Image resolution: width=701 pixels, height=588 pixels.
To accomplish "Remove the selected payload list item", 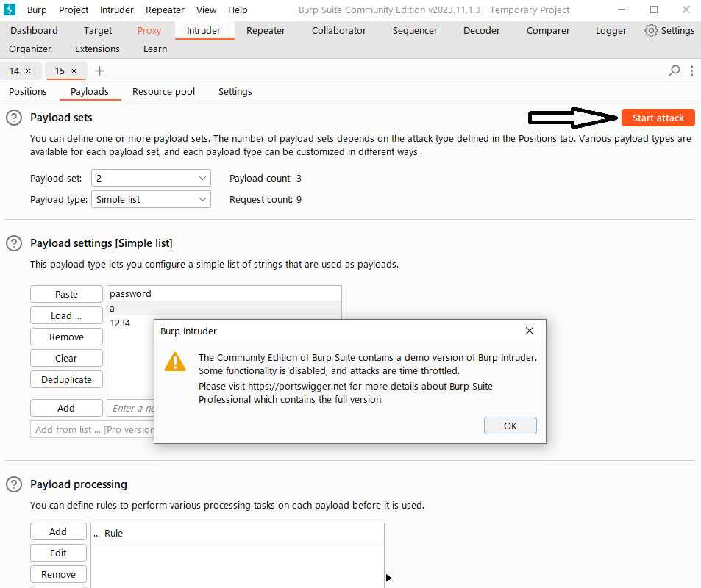I will [67, 337].
